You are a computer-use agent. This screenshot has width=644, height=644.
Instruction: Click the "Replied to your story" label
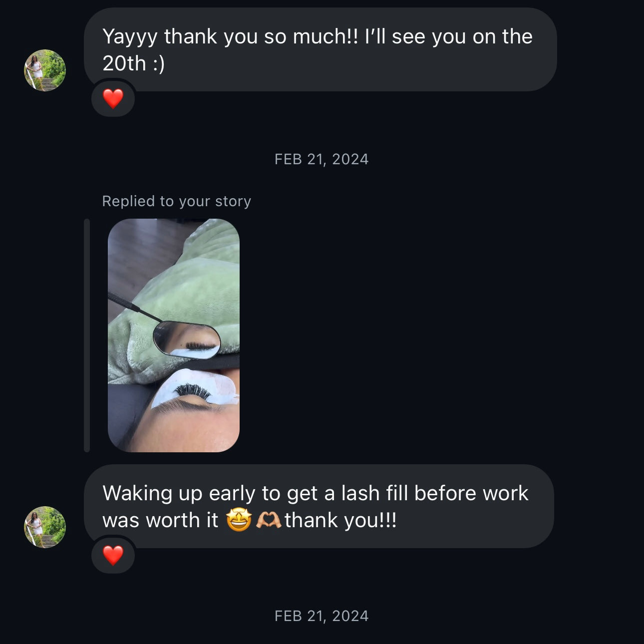tap(176, 201)
